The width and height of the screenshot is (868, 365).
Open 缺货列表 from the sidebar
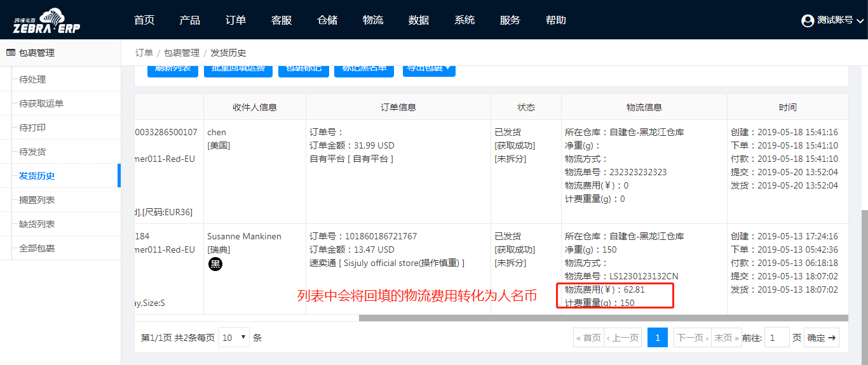click(37, 224)
